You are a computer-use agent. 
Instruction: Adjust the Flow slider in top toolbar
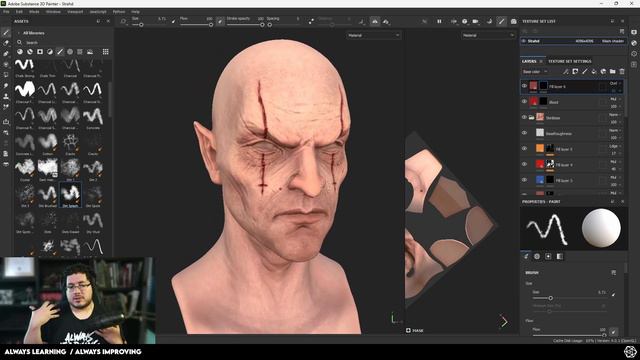click(x=196, y=25)
